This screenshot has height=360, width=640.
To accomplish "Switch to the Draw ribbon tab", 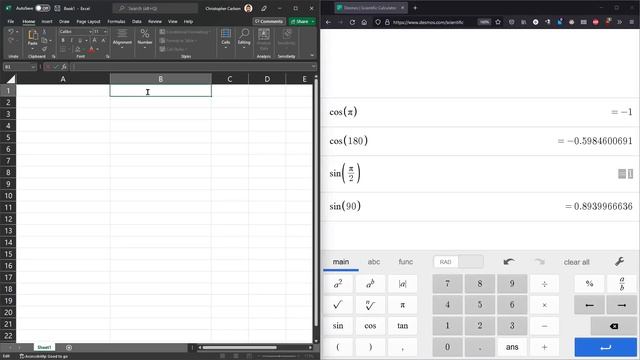I will click(64, 22).
